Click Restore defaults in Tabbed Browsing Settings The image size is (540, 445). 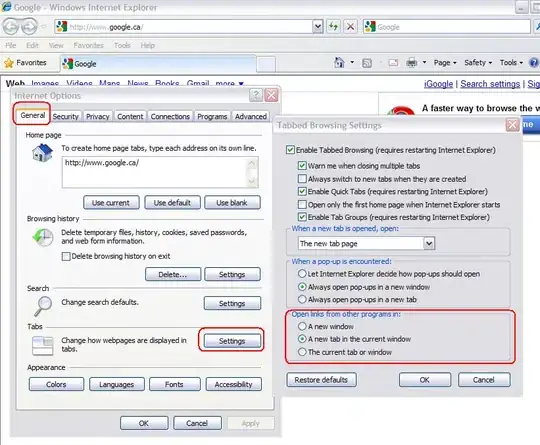[x=321, y=380]
